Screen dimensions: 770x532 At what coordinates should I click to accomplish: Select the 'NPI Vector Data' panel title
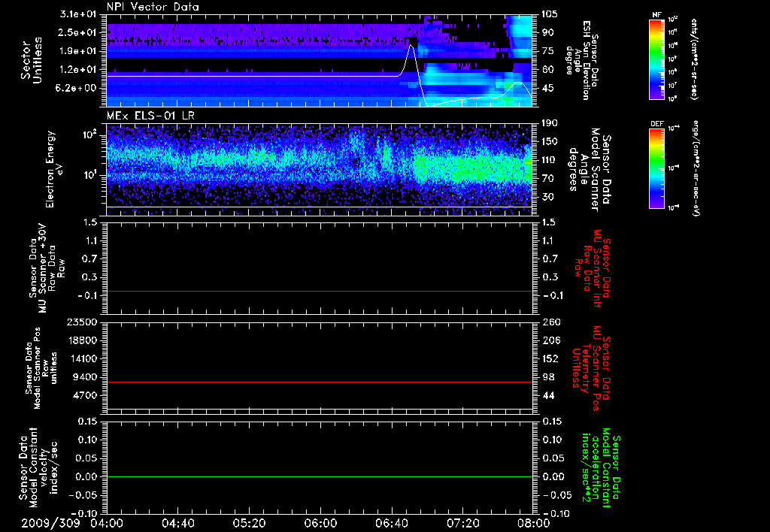[x=153, y=7]
